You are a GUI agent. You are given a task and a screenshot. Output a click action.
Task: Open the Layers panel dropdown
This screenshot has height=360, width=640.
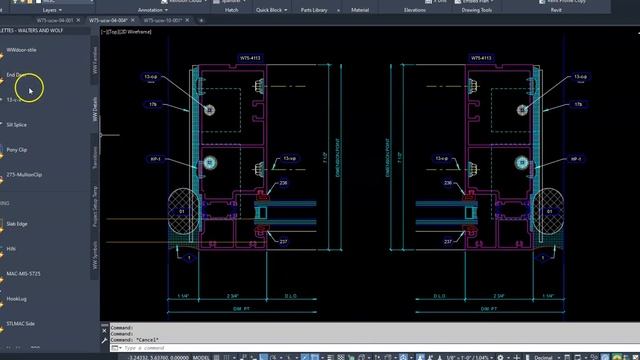(52, 10)
